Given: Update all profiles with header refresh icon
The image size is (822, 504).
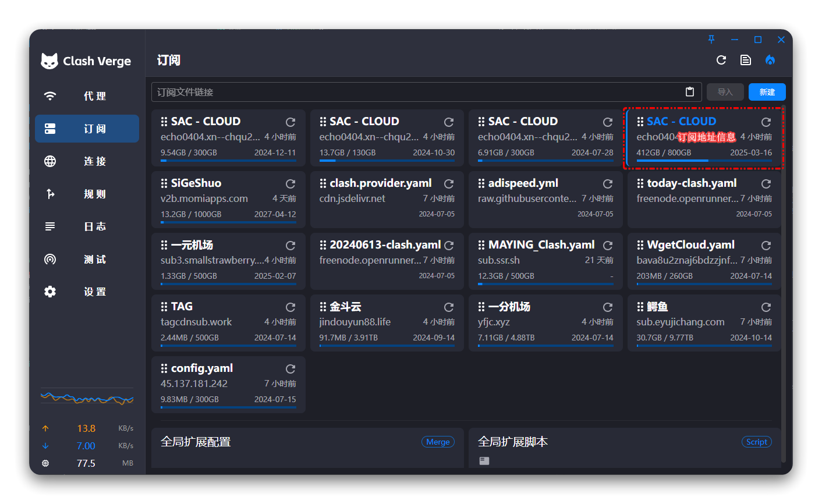Looking at the screenshot, I should click(x=721, y=60).
